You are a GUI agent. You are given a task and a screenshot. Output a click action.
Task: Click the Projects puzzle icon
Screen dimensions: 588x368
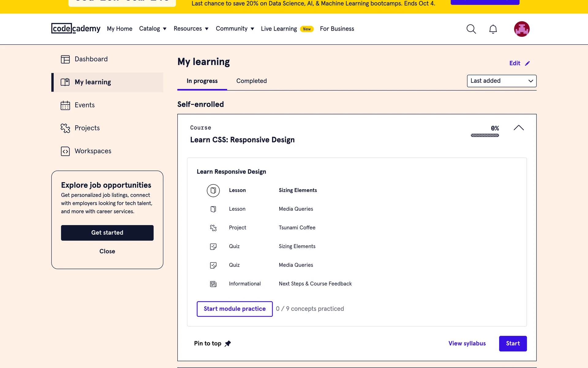pos(65,128)
